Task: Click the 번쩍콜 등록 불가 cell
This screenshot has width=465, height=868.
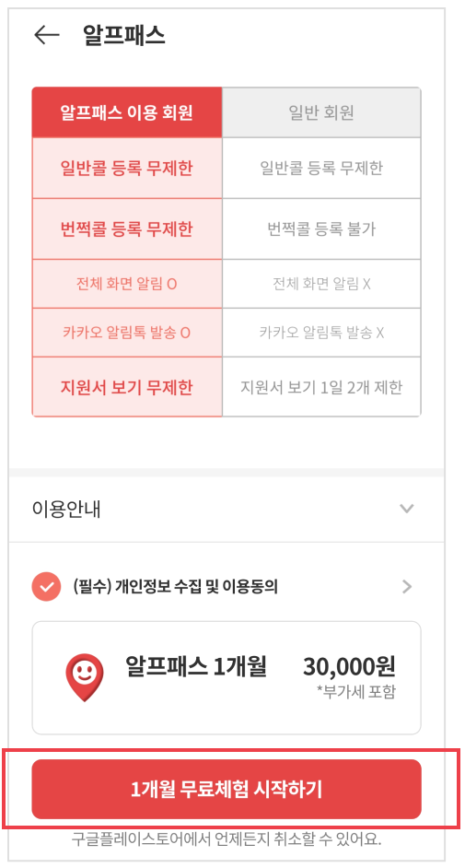Action: [x=321, y=229]
